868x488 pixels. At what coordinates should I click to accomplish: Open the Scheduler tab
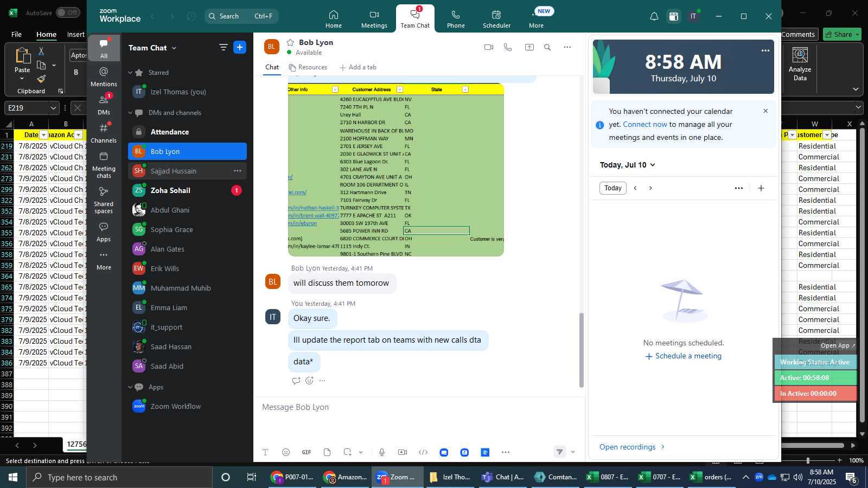pos(496,19)
